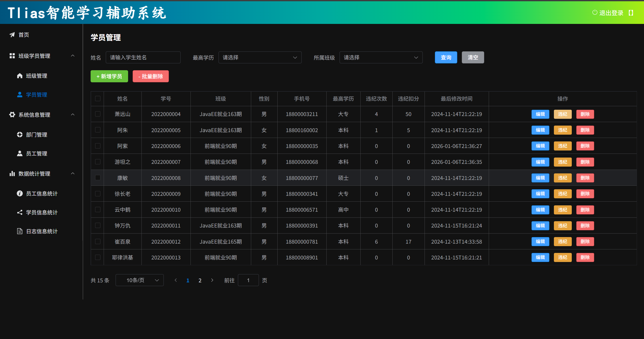Click the grid icon for 班级学员管理
Image resolution: width=644 pixels, height=339 pixels.
coord(12,56)
